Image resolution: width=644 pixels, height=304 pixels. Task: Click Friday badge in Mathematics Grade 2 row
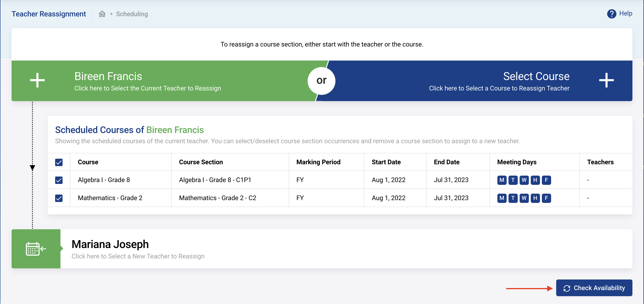click(x=546, y=198)
